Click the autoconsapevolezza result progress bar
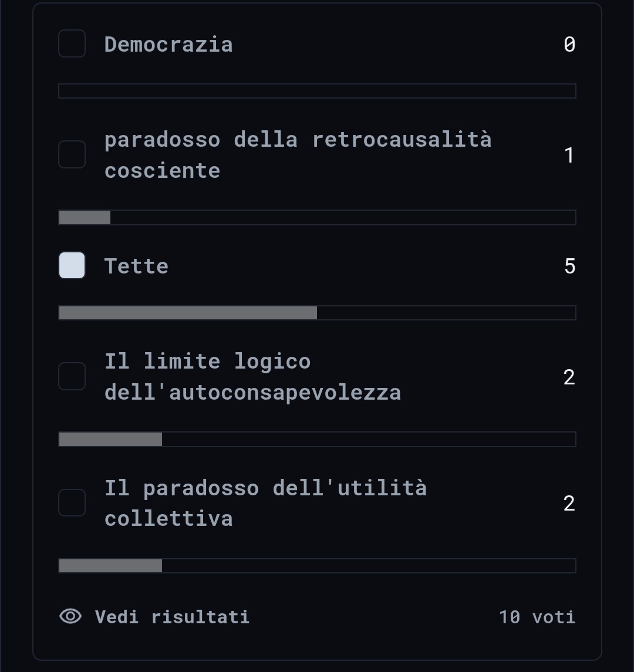This screenshot has width=634, height=672. 317,439
